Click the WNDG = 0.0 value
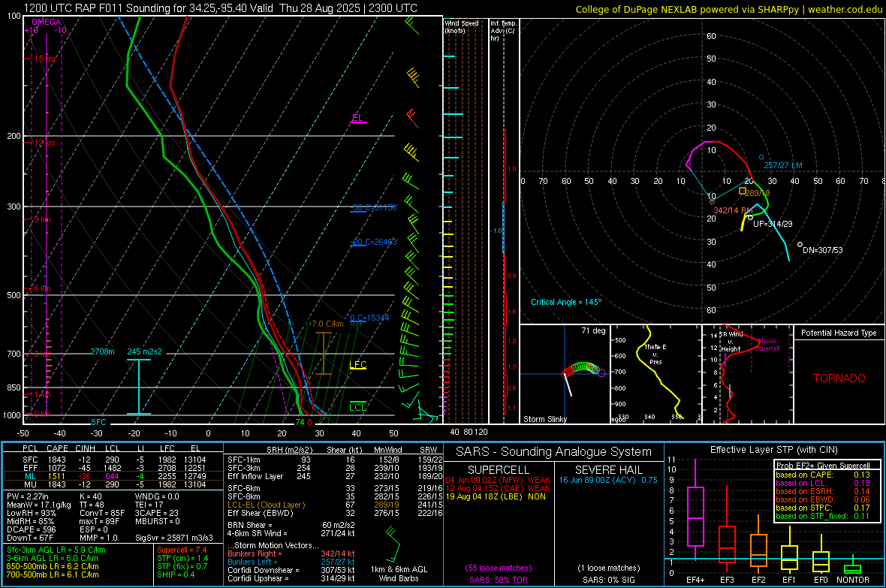886x588 pixels. [x=157, y=496]
